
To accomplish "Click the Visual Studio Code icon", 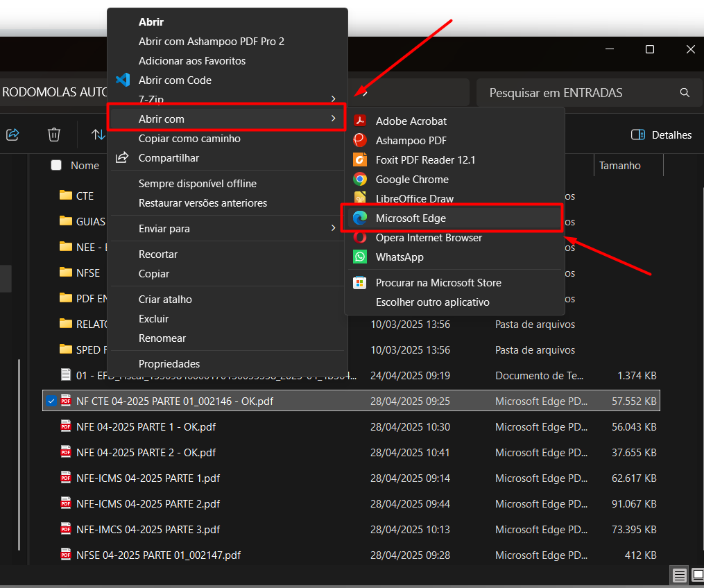I will pyautogui.click(x=123, y=80).
